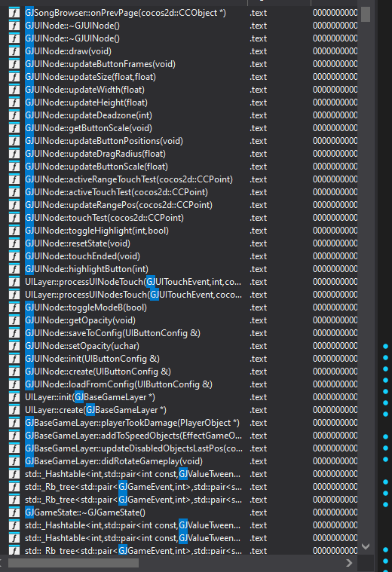
Task: Click function icon beside GJUINode::toggleHighlight(int,bool)
Action: (14, 231)
